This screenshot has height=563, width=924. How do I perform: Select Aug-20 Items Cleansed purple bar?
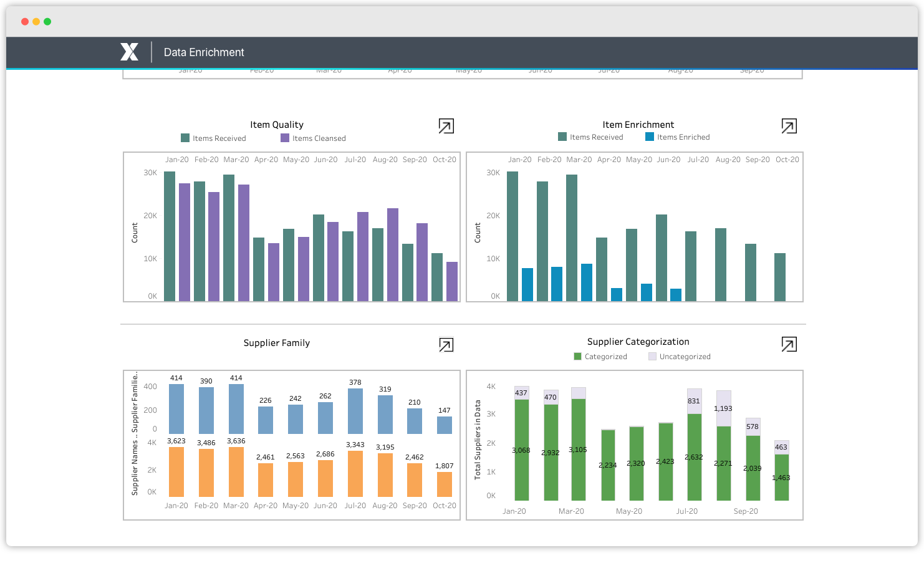click(393, 255)
